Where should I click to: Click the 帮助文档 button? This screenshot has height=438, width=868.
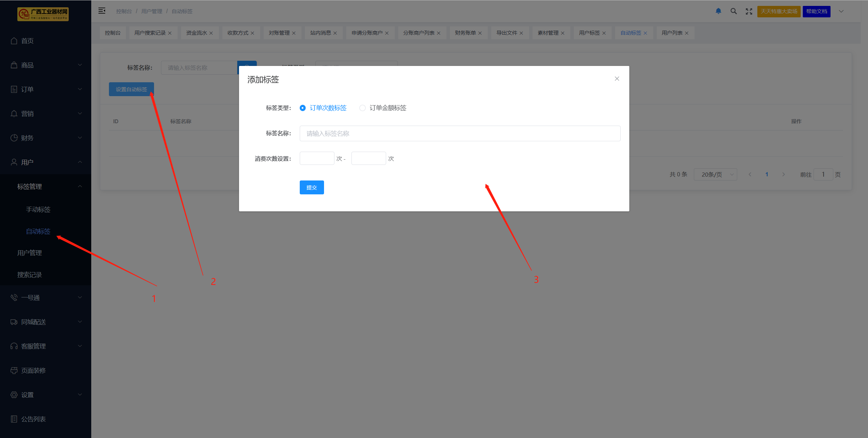[x=816, y=11]
